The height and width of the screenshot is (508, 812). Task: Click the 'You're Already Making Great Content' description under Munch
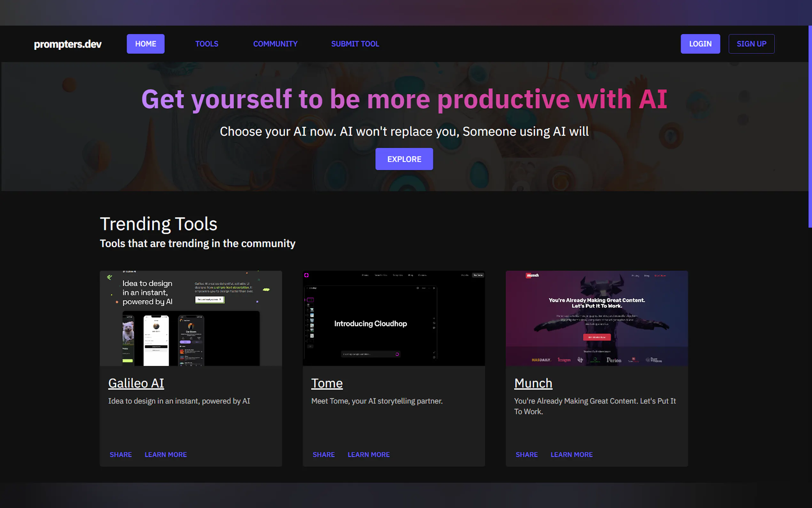pos(595,406)
